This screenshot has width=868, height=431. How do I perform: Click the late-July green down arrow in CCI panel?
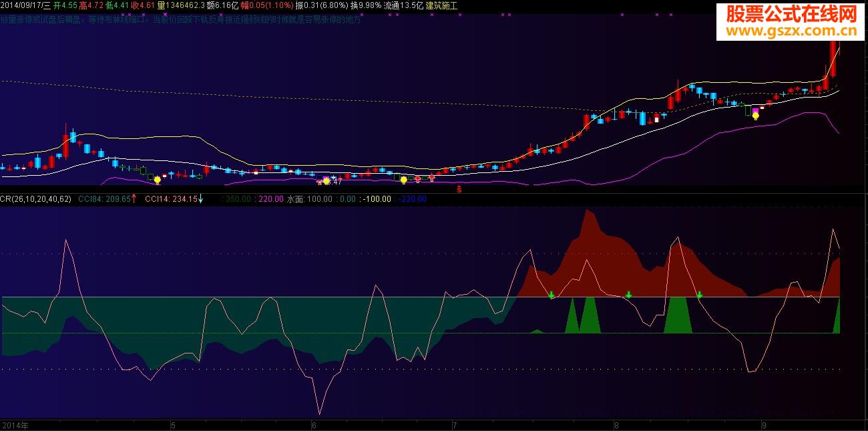(552, 295)
